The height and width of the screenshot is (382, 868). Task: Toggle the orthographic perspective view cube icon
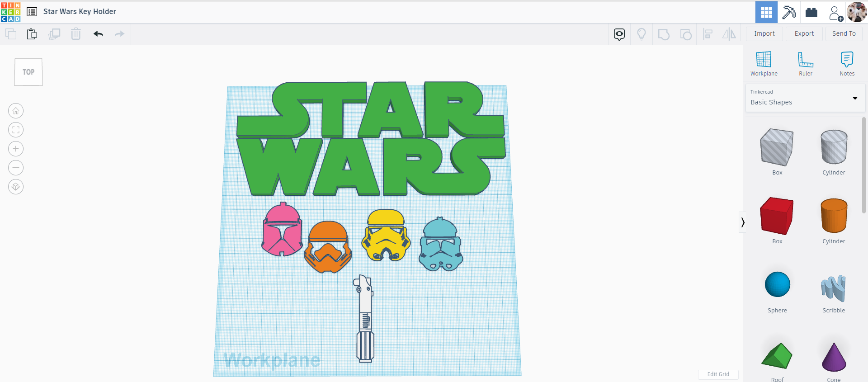[16, 187]
